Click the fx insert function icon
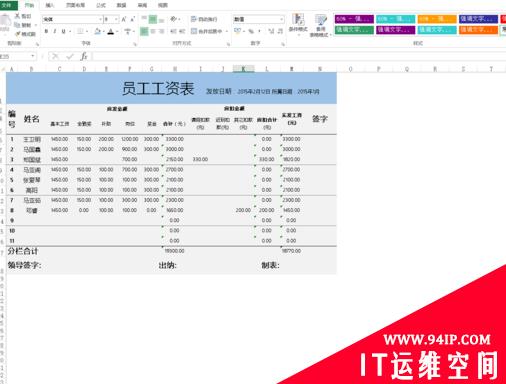This screenshot has width=506, height=384. point(84,56)
